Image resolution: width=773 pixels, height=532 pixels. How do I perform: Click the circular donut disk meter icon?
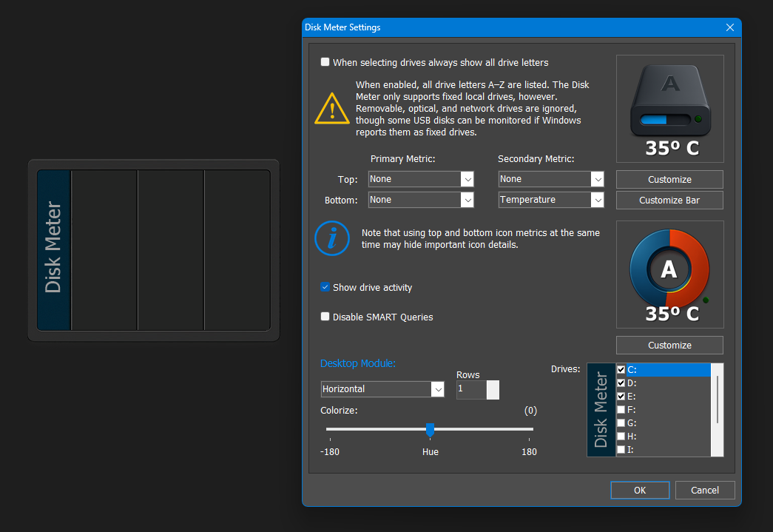pyautogui.click(x=669, y=269)
